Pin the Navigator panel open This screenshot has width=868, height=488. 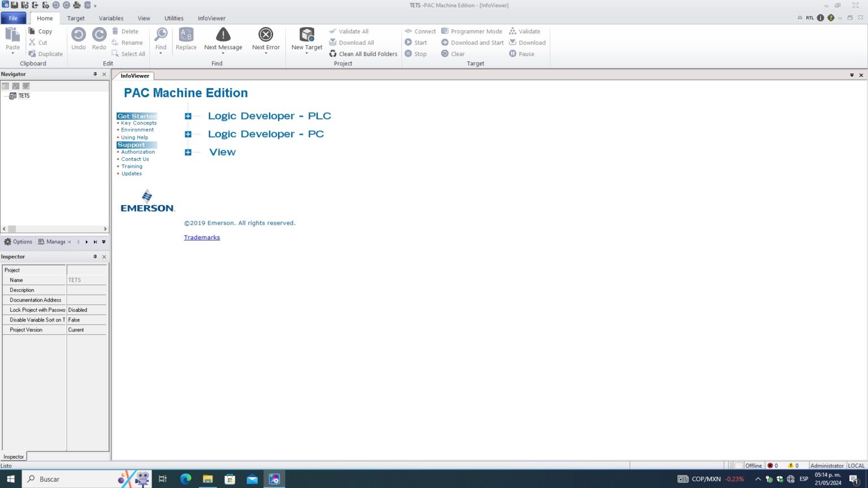tap(95, 74)
